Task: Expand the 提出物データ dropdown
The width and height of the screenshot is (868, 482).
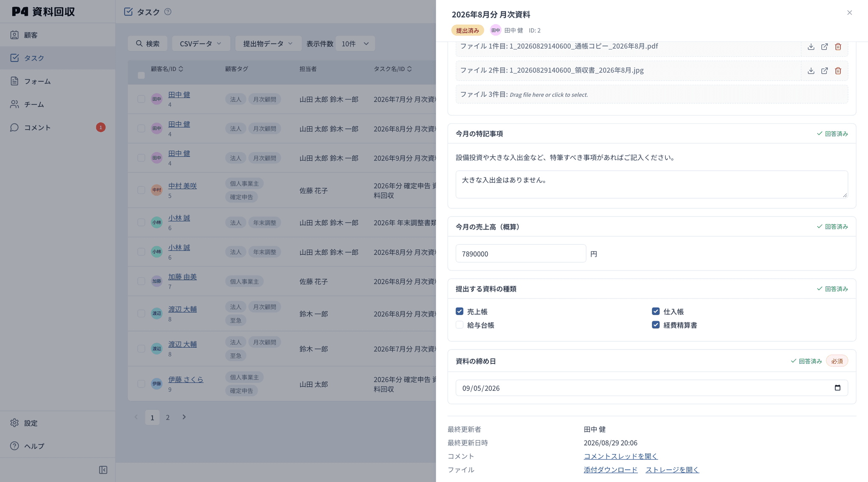Action: pos(268,44)
